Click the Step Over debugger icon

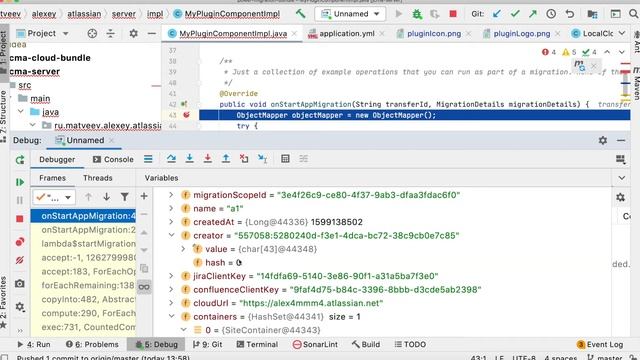pos(171,159)
